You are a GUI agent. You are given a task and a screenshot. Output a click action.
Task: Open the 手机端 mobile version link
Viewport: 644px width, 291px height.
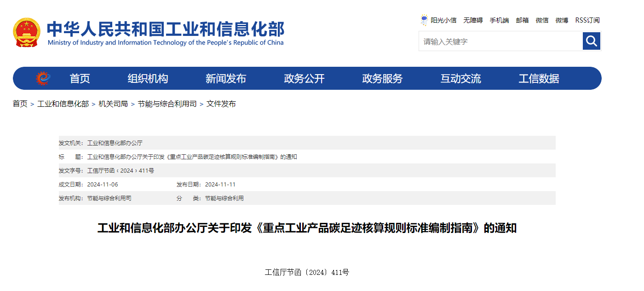499,20
